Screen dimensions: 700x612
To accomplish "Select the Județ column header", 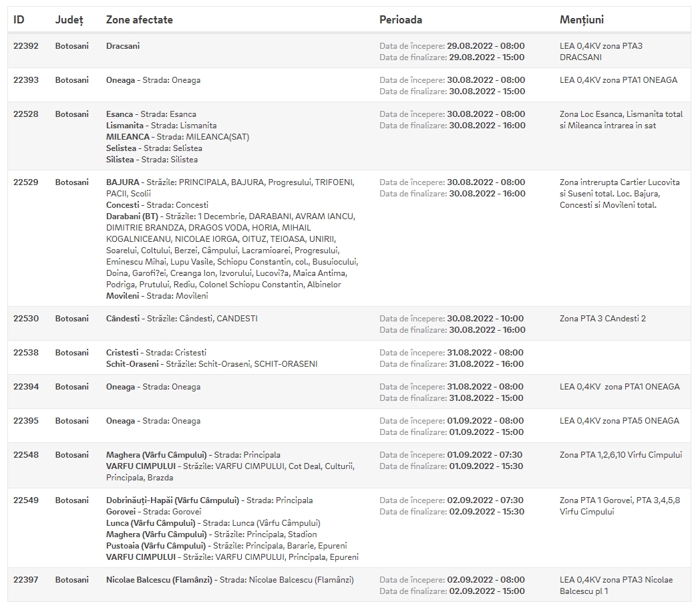I will 69,20.
